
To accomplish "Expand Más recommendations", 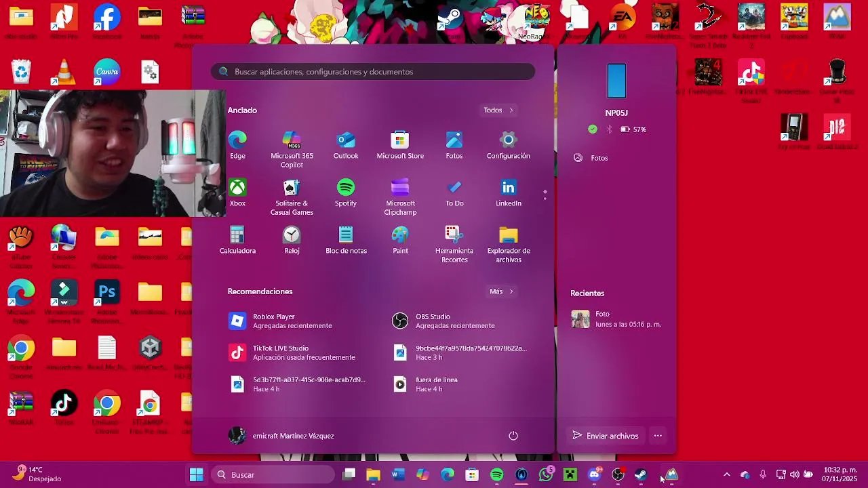I will (x=502, y=291).
